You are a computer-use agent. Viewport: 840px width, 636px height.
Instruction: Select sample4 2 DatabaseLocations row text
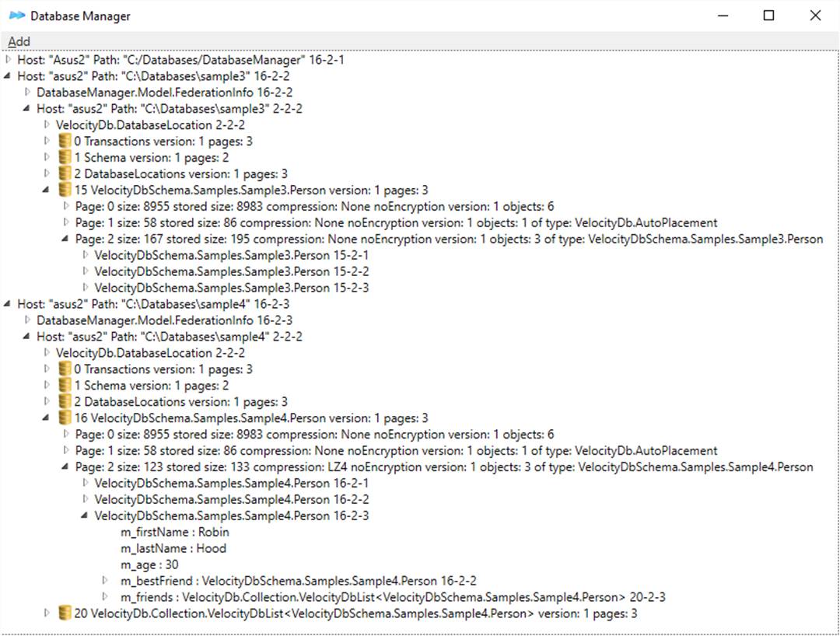[x=181, y=401]
